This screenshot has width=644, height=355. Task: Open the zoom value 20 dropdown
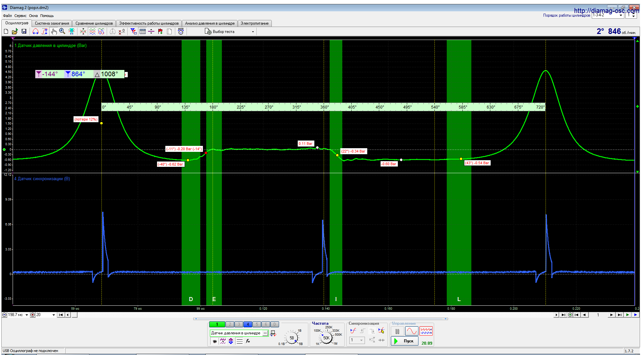46,315
